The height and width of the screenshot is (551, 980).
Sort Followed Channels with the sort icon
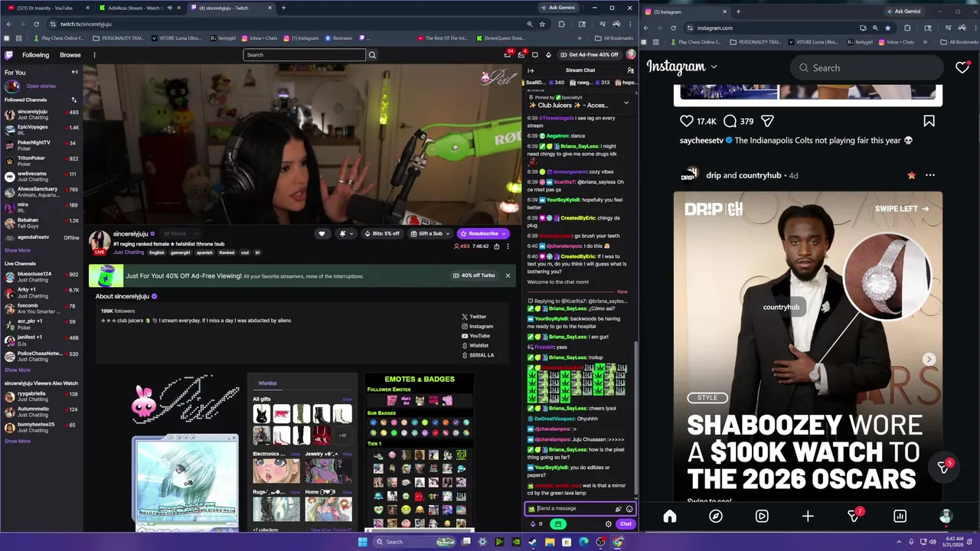point(74,99)
